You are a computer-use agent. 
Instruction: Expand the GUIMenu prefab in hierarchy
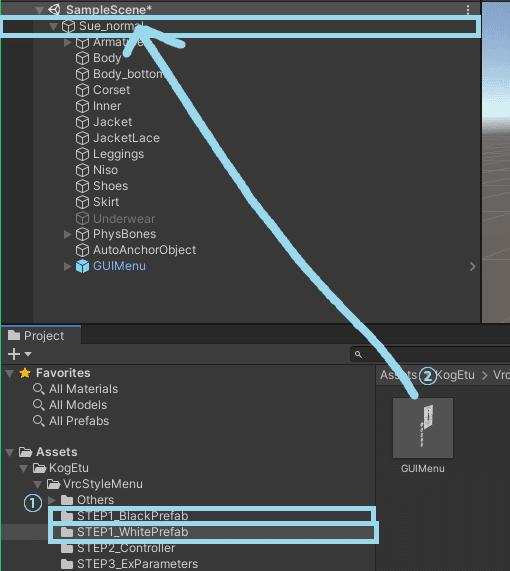pyautogui.click(x=67, y=266)
